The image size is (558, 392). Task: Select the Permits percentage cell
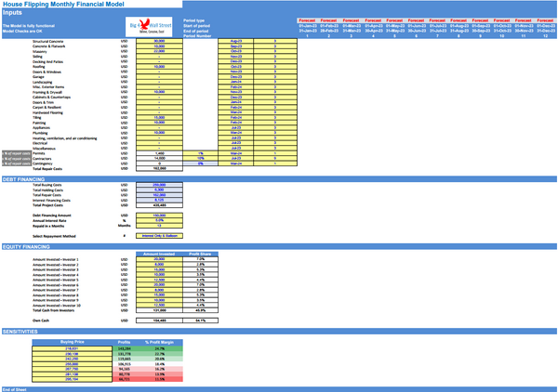point(199,151)
